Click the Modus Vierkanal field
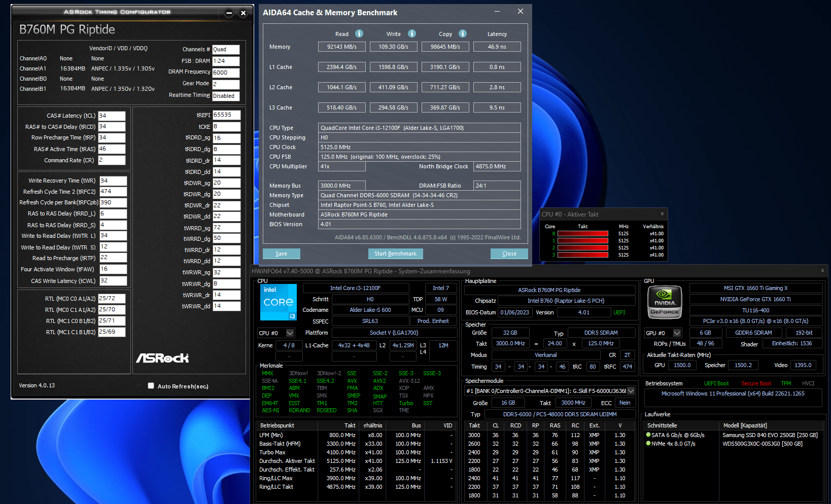The width and height of the screenshot is (831, 504). (545, 355)
